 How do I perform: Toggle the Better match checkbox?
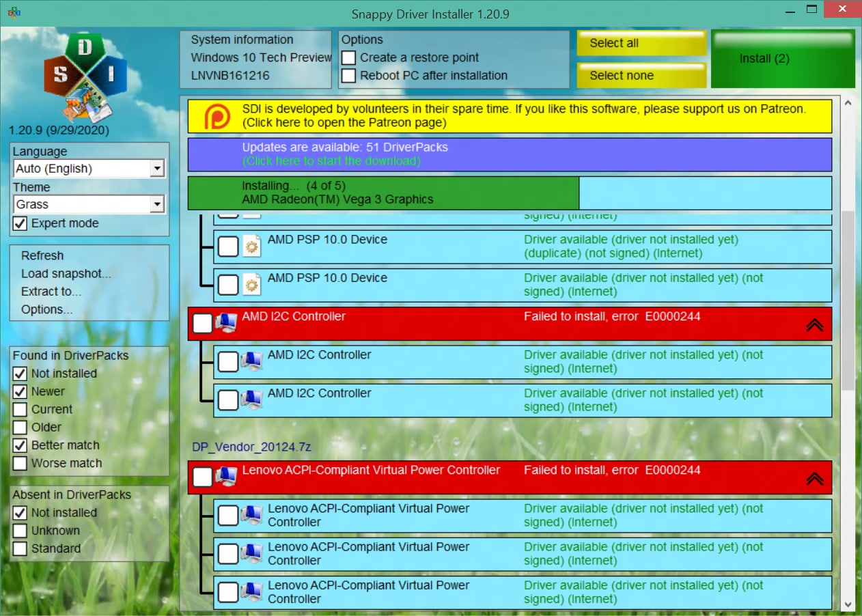coord(20,445)
